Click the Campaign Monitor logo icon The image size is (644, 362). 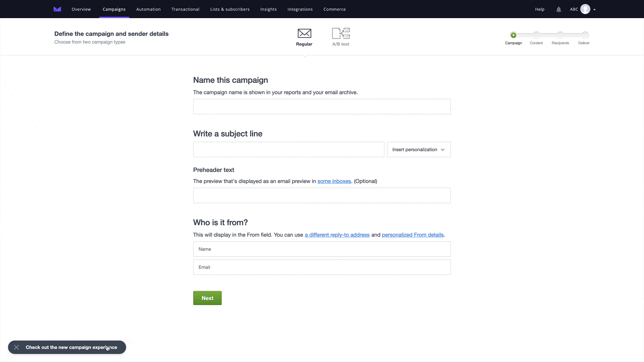pos(57,9)
